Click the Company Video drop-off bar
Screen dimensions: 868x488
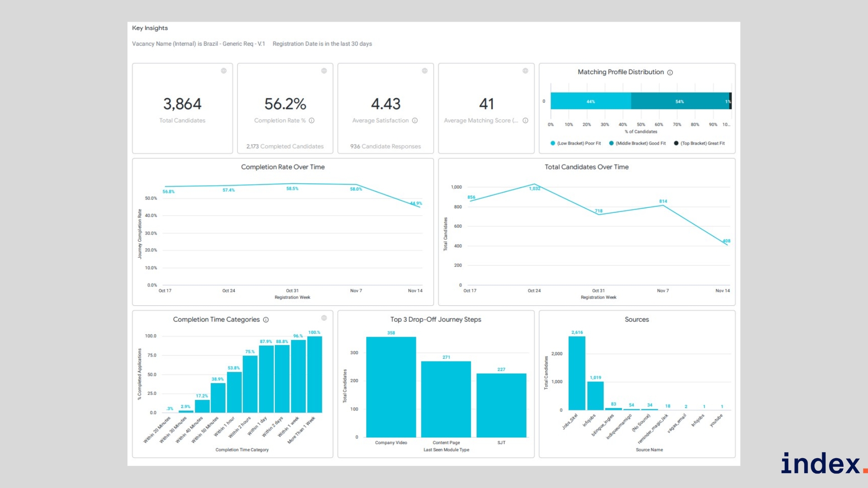tap(391, 387)
